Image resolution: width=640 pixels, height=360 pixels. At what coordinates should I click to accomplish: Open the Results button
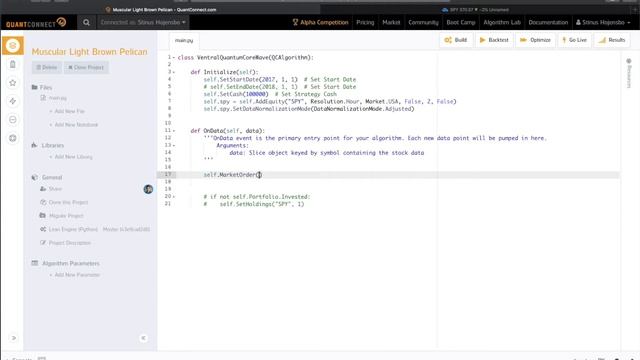click(x=611, y=40)
